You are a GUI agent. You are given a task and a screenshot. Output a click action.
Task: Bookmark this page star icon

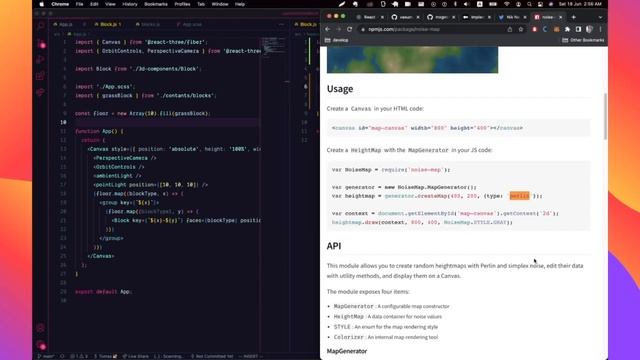(x=521, y=29)
